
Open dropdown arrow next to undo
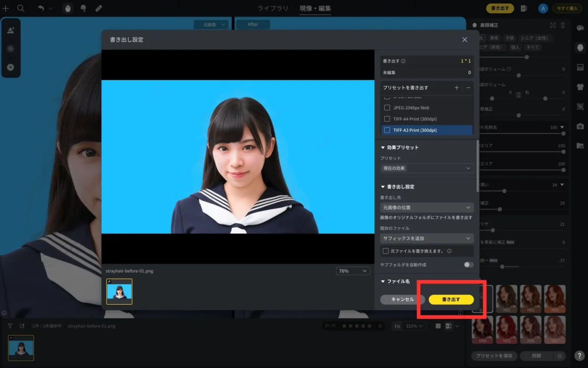pyautogui.click(x=51, y=8)
